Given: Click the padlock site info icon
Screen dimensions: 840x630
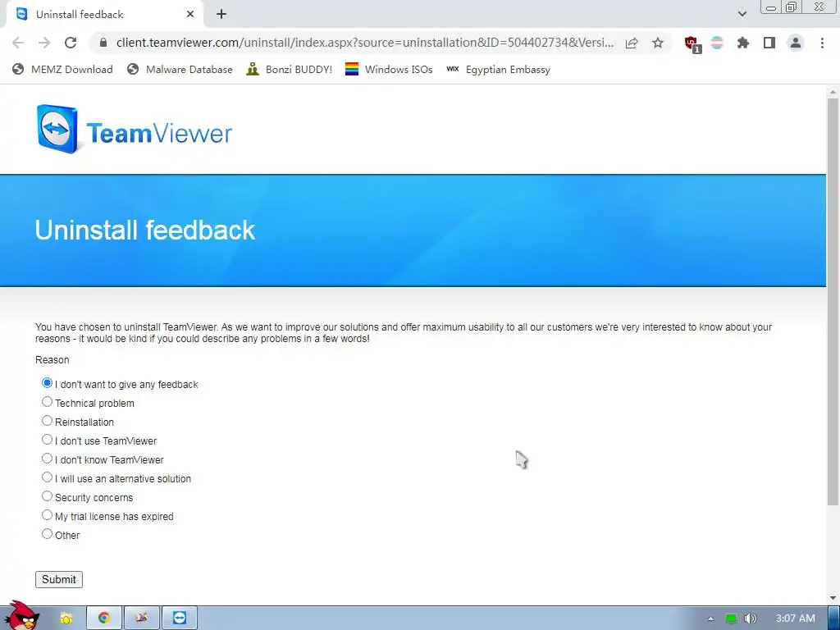Looking at the screenshot, I should [x=103, y=43].
